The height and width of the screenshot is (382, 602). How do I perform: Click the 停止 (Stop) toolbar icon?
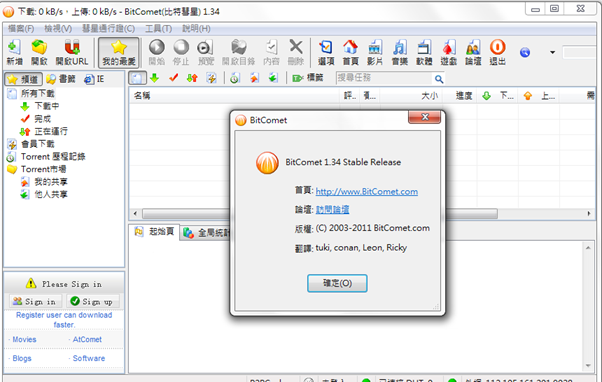pyautogui.click(x=181, y=52)
